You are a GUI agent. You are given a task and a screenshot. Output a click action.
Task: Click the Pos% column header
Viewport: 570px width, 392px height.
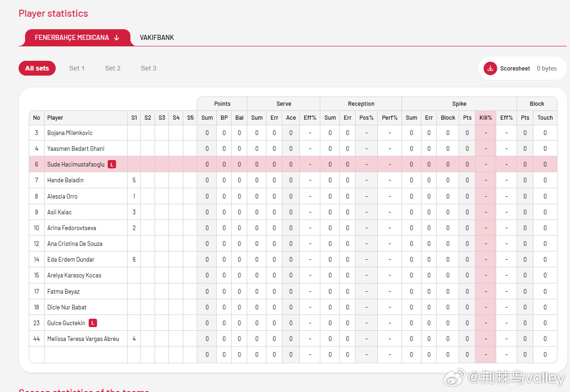367,118
